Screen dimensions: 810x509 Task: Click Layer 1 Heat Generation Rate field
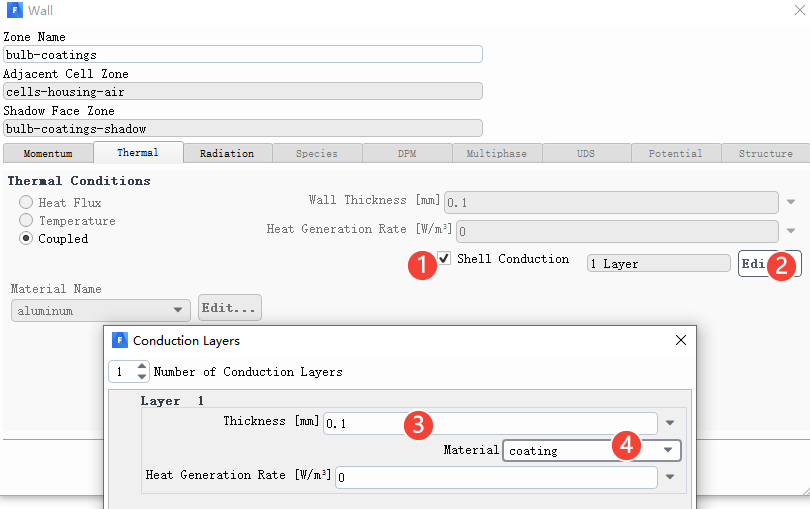[496, 477]
